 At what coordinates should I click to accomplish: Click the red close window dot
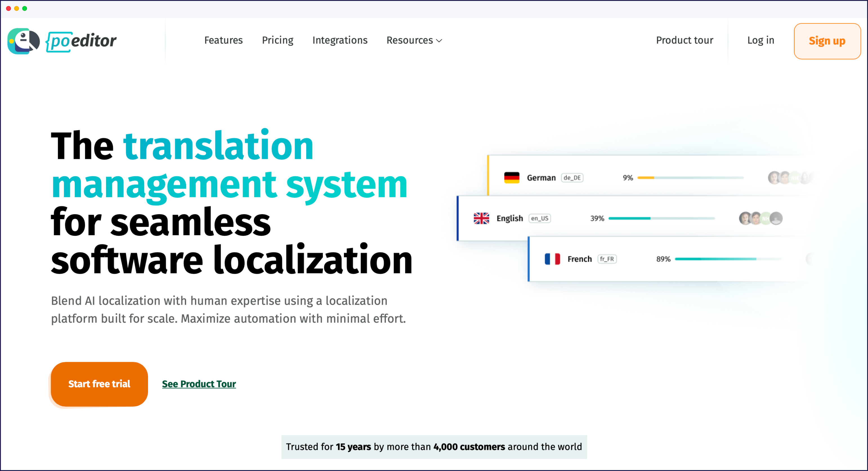8,8
